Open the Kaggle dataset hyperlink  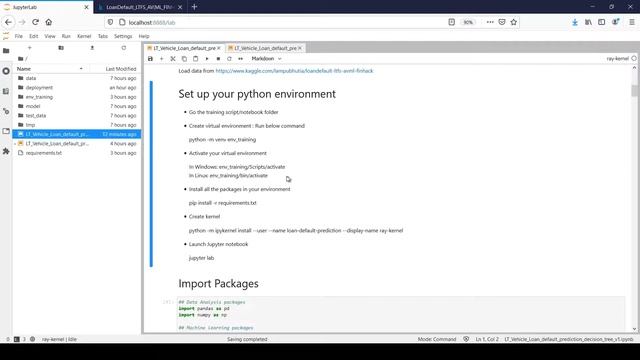tap(294, 71)
